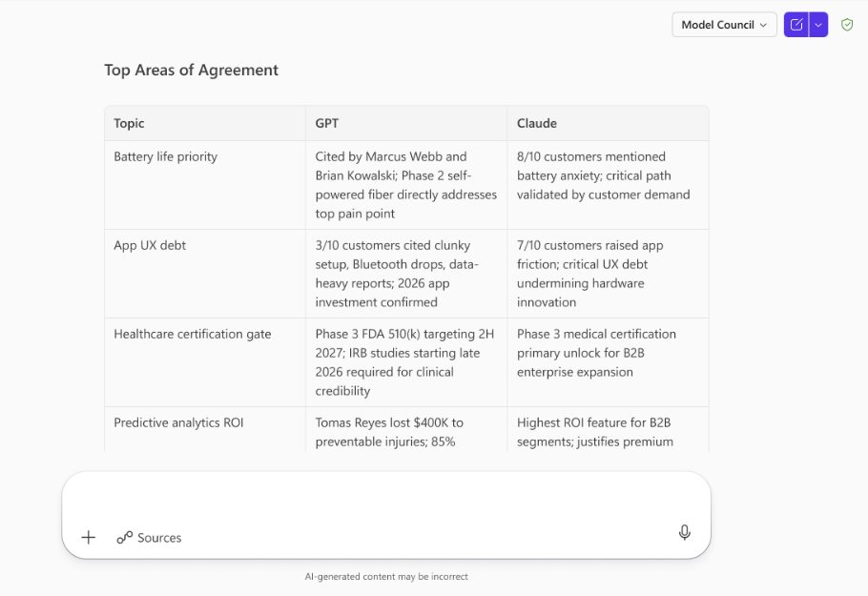This screenshot has height=596, width=868.
Task: Open the Model Council dropdown
Action: [x=724, y=25]
